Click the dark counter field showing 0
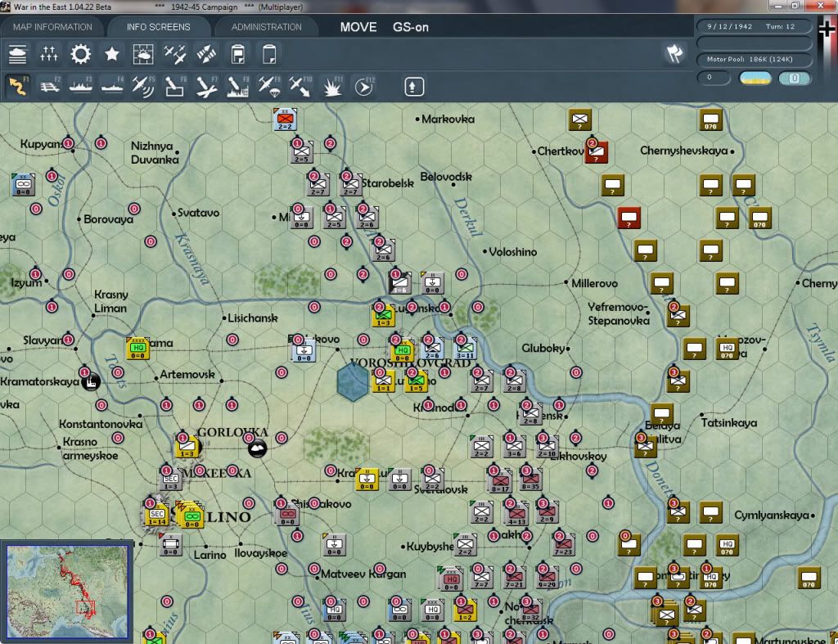838x644 pixels. (714, 78)
